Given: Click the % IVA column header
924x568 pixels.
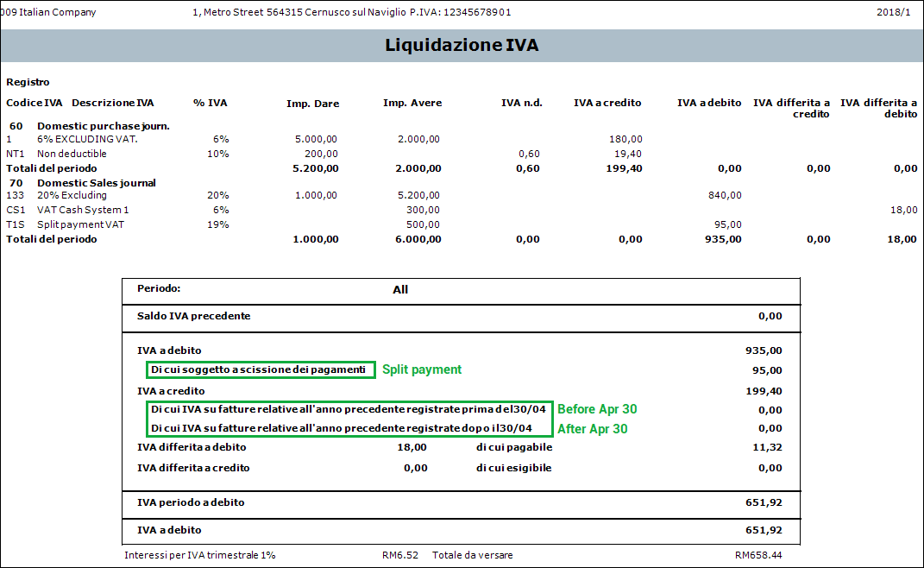Looking at the screenshot, I should pos(210,103).
